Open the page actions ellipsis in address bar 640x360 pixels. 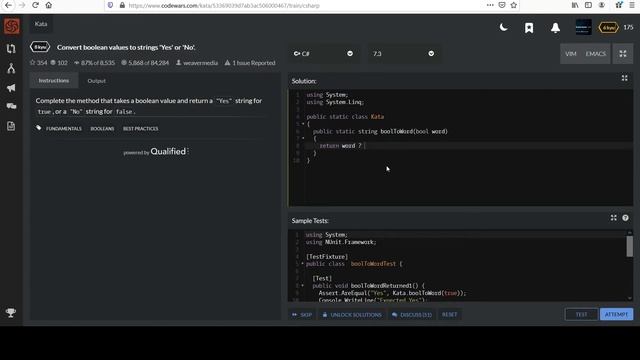[490, 5]
